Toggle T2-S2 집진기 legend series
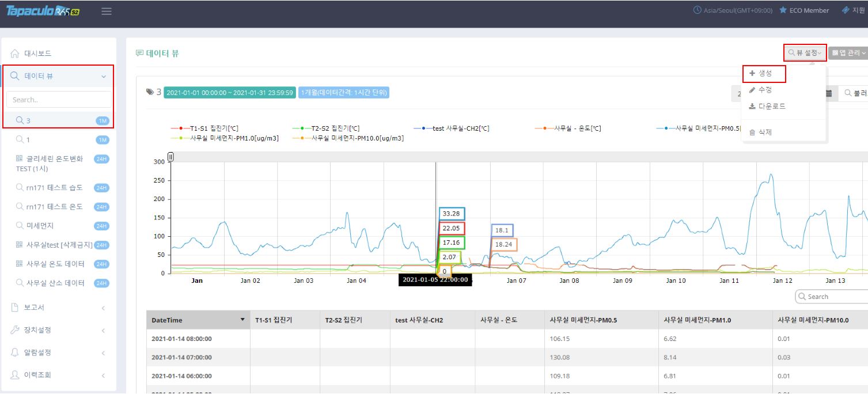 (326, 128)
